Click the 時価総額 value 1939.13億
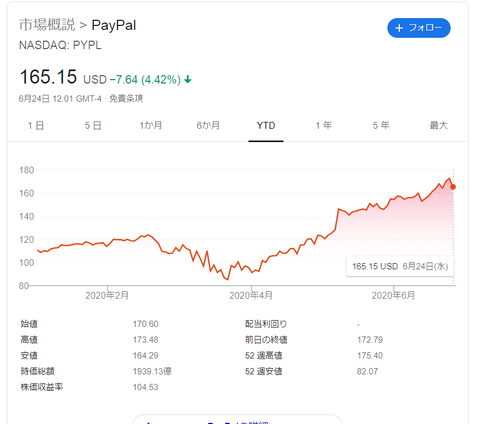The height and width of the screenshot is (424, 480). (x=152, y=371)
